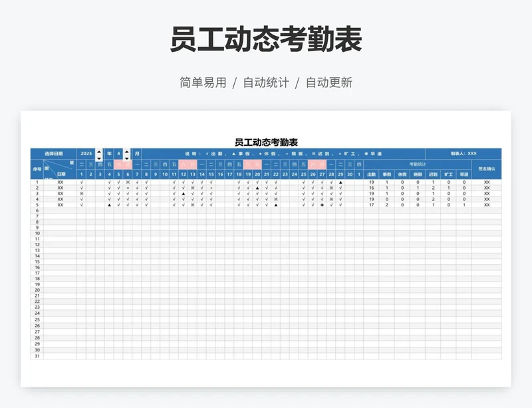Click the 制表人: XXX cell
The height and width of the screenshot is (408, 532).
coord(464,154)
